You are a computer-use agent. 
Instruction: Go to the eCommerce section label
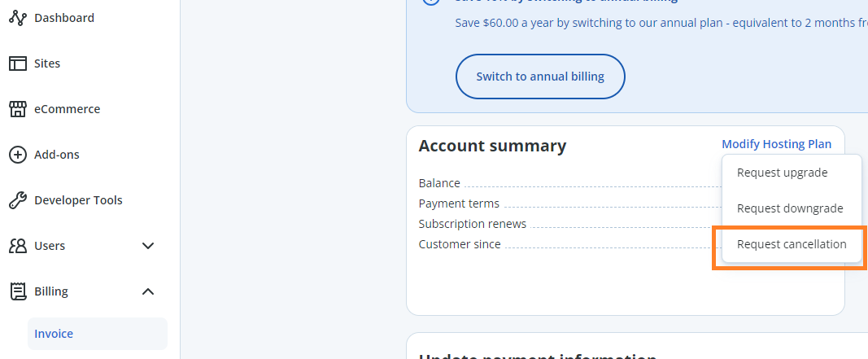pos(67,109)
